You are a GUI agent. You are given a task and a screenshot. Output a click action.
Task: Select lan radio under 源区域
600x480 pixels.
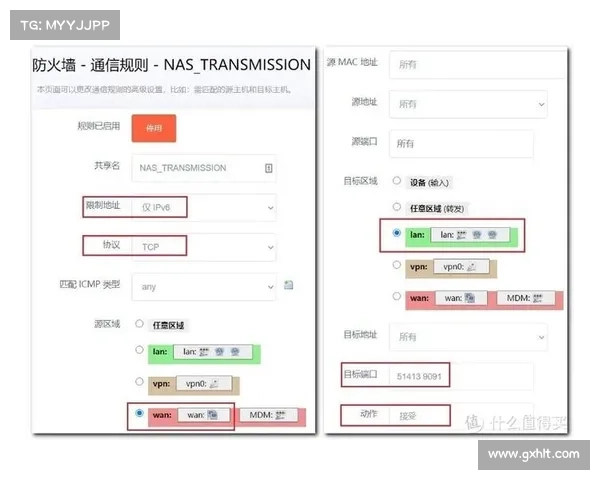[139, 350]
